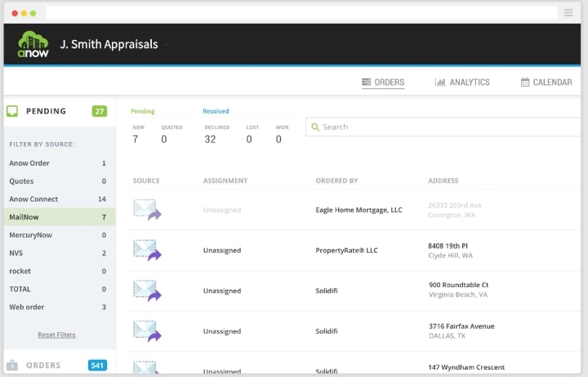Viewport: 588px width, 377px height.
Task: Click Solidifi in the 900 Roundtable Ct row
Action: (x=327, y=291)
